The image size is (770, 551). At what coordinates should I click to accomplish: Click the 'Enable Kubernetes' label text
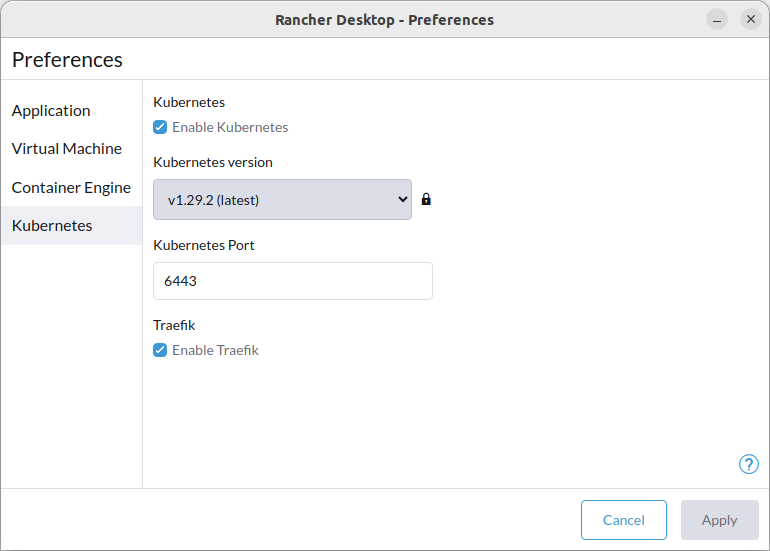230,127
